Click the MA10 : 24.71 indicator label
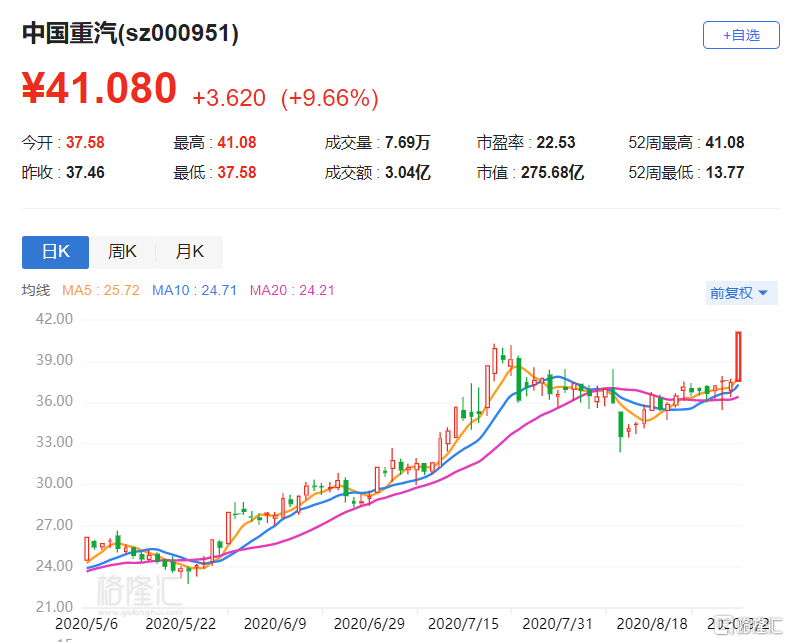The image size is (789, 642). pos(194,290)
